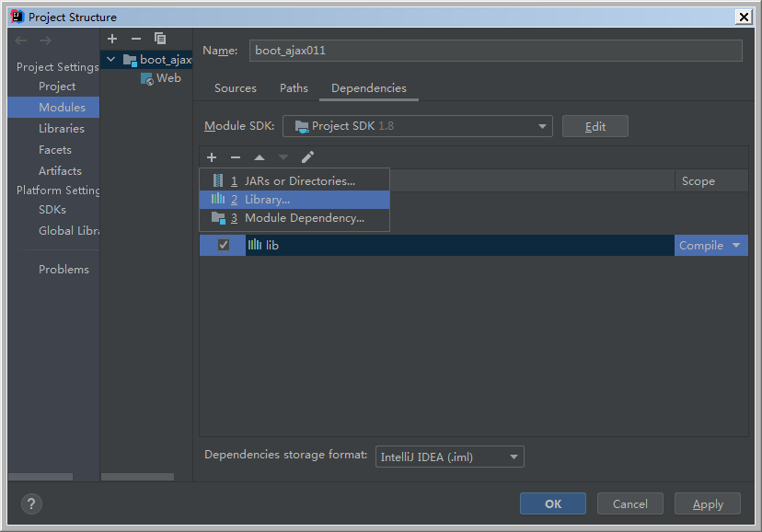Choose Library... from the add popup
The height and width of the screenshot is (532, 762).
(294, 200)
